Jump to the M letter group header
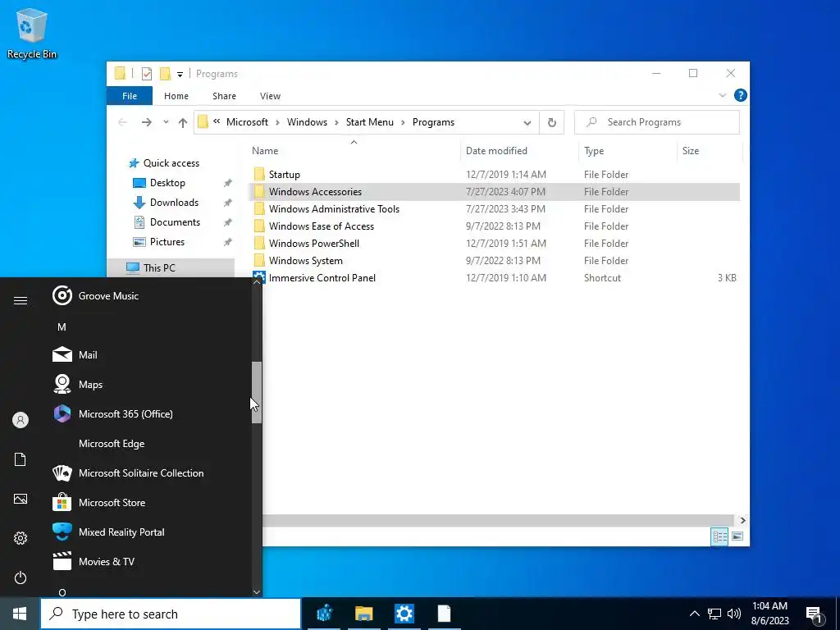 tap(62, 326)
